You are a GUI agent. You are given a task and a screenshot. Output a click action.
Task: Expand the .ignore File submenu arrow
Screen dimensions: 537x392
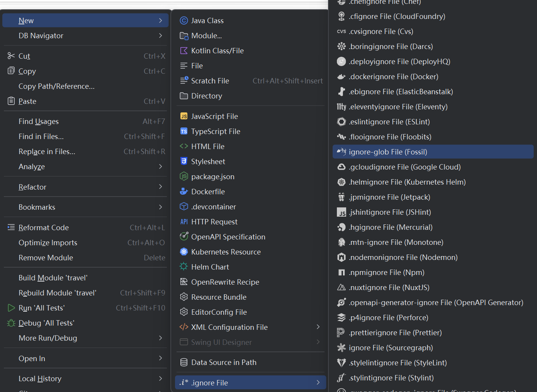318,382
